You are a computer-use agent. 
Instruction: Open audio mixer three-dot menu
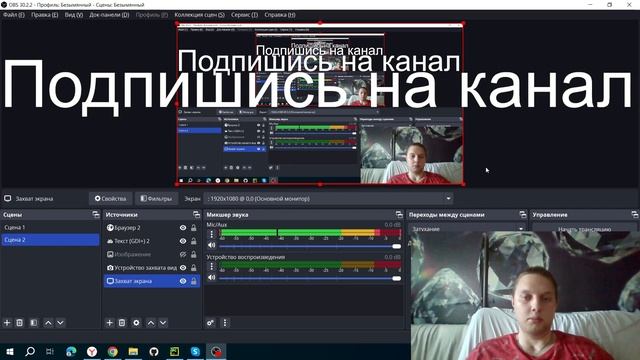coord(225,323)
